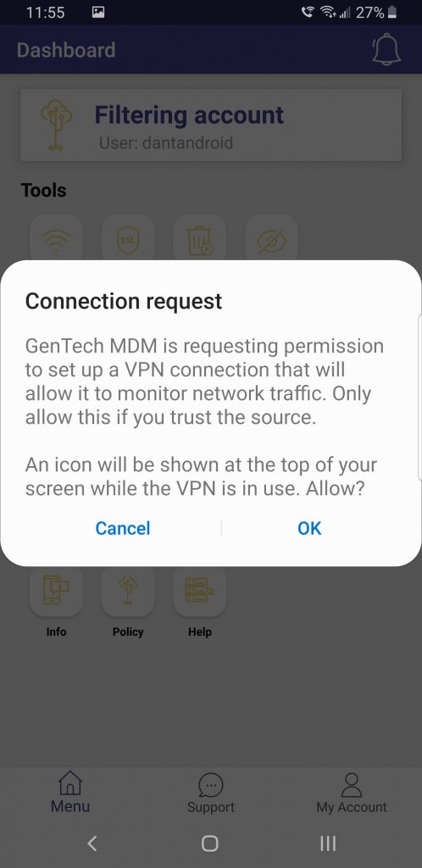Open the SSL shield tool
Screen dimensions: 422x868
128,240
